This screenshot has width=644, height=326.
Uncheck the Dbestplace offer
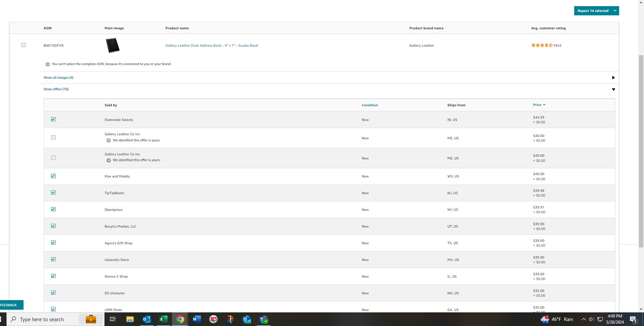tap(53, 209)
